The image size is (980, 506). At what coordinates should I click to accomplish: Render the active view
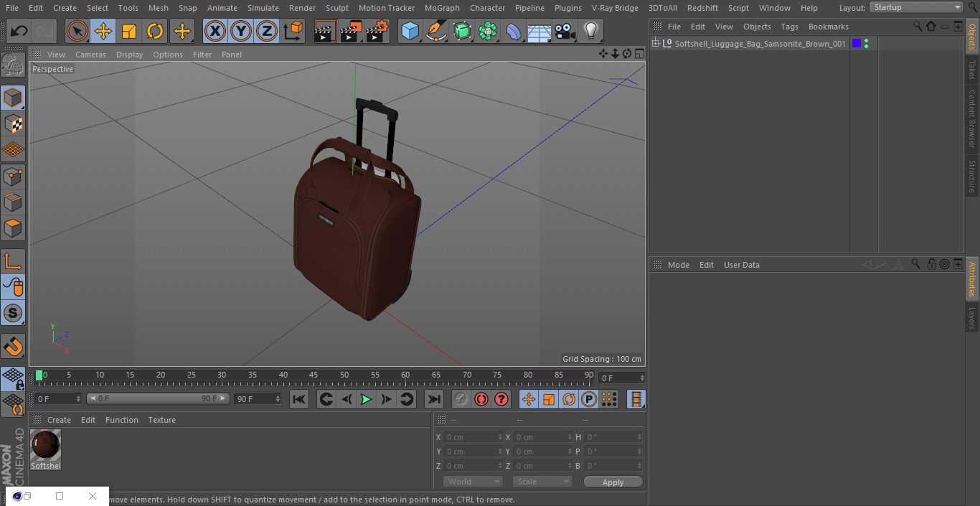tap(325, 32)
